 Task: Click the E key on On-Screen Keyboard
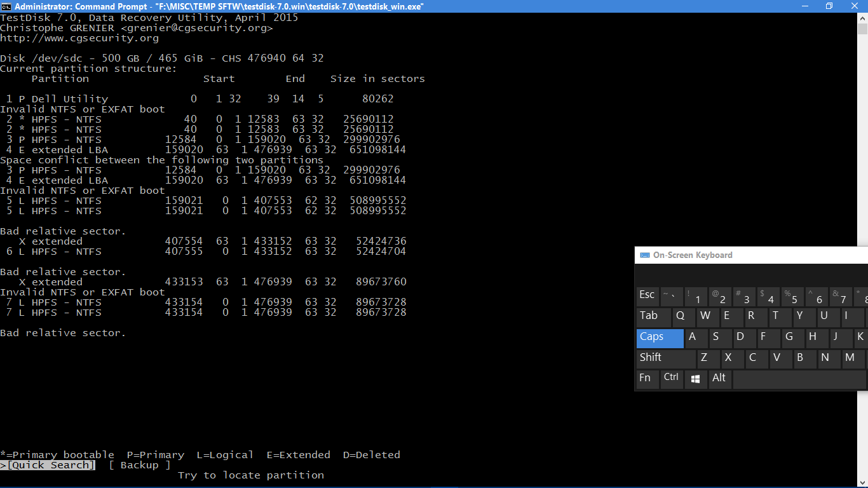coord(732,317)
